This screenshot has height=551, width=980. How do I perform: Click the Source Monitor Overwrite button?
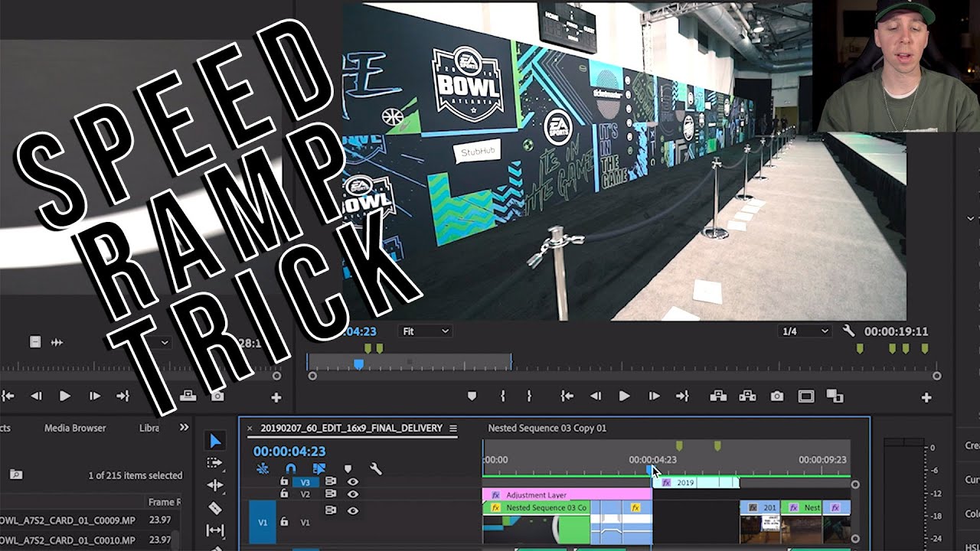pyautogui.click(x=188, y=396)
